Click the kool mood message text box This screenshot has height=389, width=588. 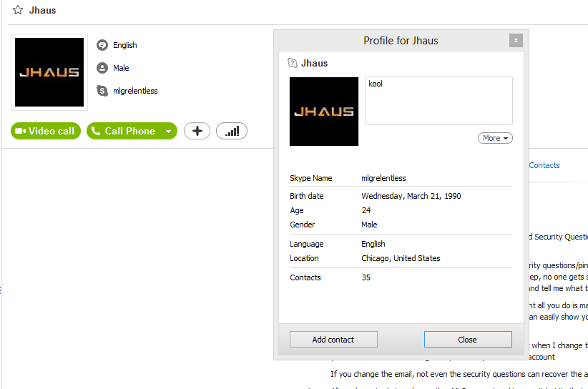(438, 101)
